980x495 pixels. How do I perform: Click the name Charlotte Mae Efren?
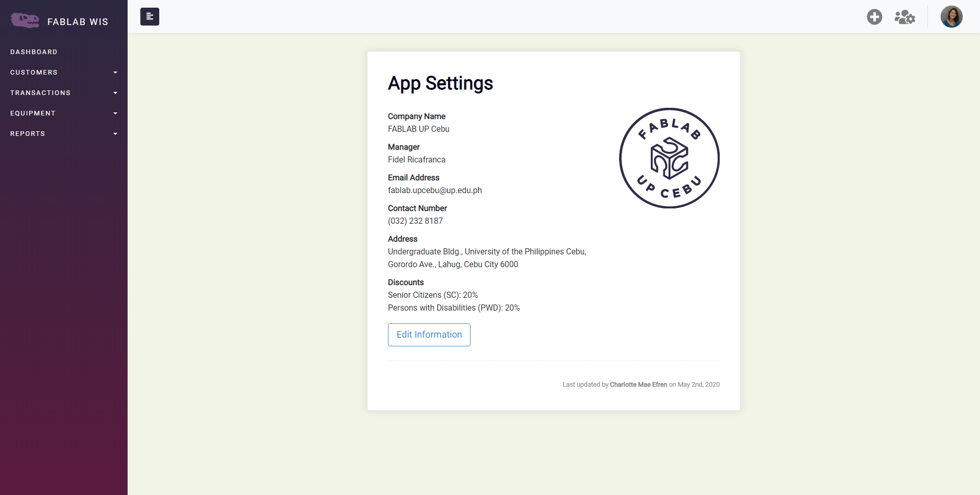coord(639,385)
